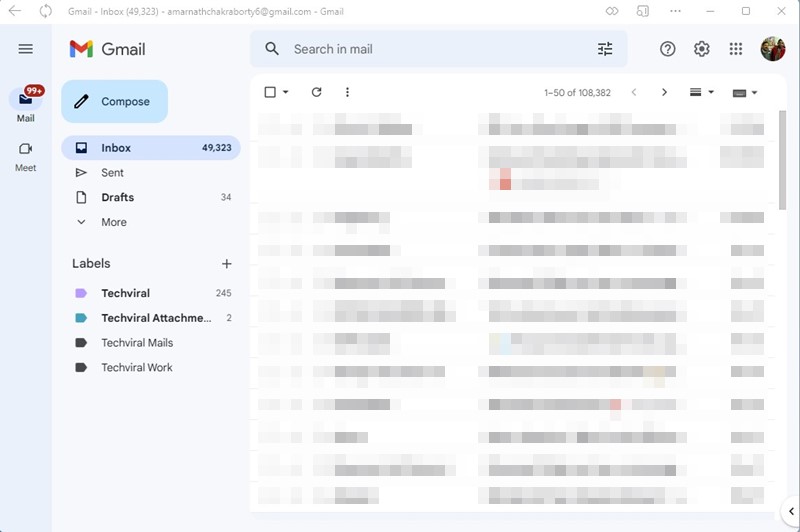Screen dimensions: 800x532
Task: Click the search magnifier icon
Action: tap(272, 49)
